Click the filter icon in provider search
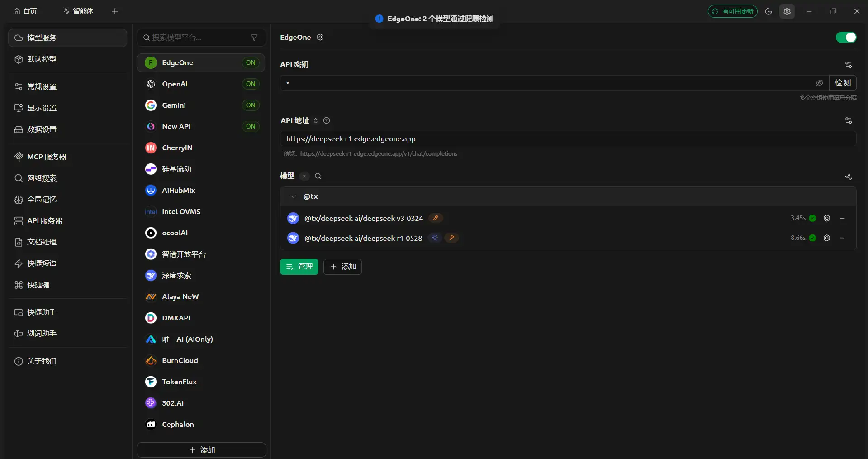Viewport: 868px width, 459px height. click(254, 38)
